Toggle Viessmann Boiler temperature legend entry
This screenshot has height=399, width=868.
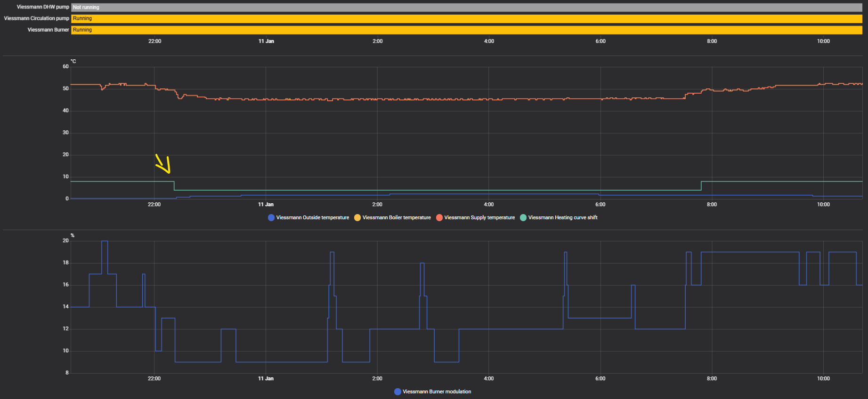[392, 217]
